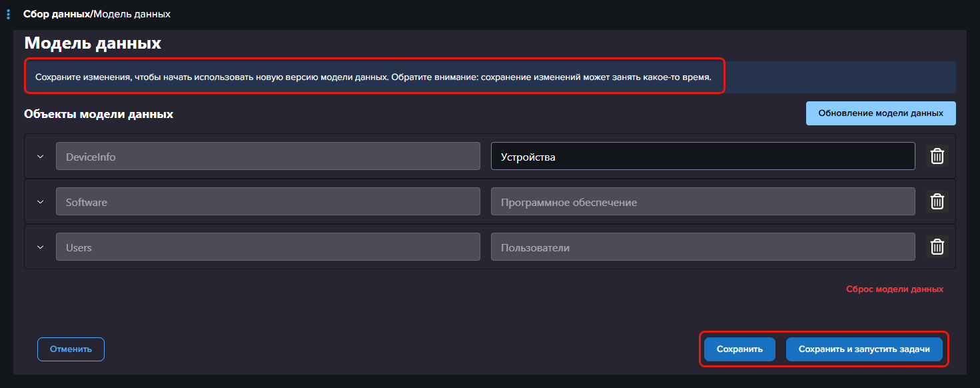The image size is (980, 388).
Task: Delete the Users object with trash icon
Action: click(937, 247)
